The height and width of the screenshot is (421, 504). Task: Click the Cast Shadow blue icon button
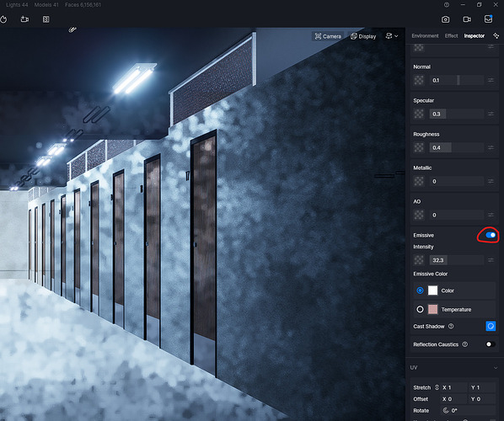491,326
